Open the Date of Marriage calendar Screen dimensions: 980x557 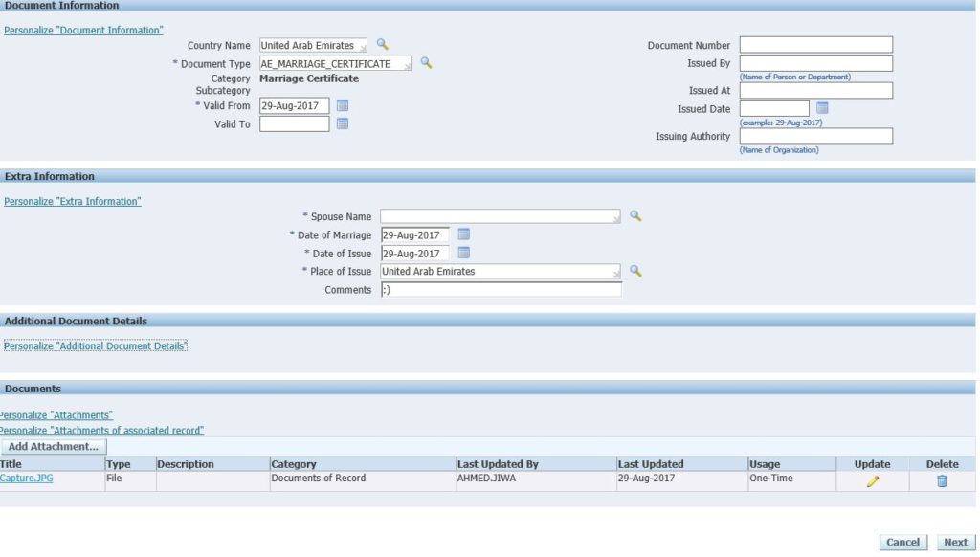(462, 234)
